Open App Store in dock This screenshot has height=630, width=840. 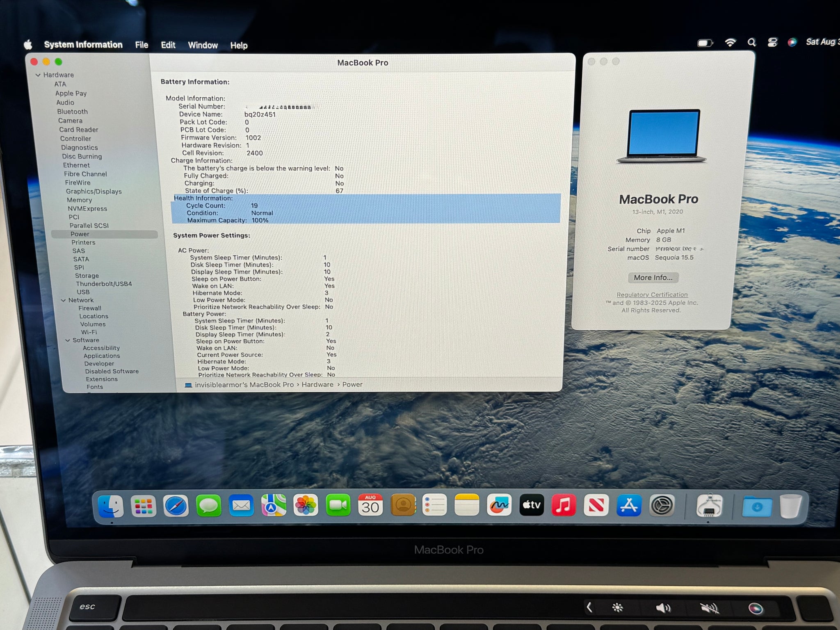point(628,505)
